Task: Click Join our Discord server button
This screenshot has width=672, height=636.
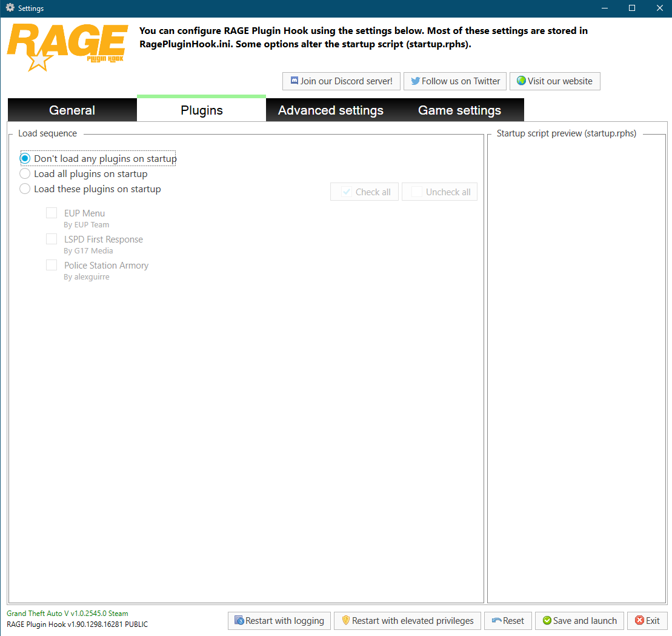Action: 341,81
